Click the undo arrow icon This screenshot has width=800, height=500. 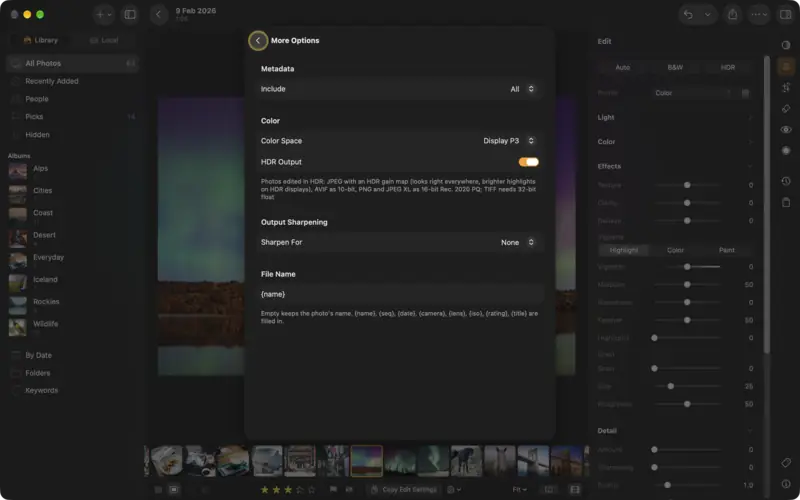688,14
